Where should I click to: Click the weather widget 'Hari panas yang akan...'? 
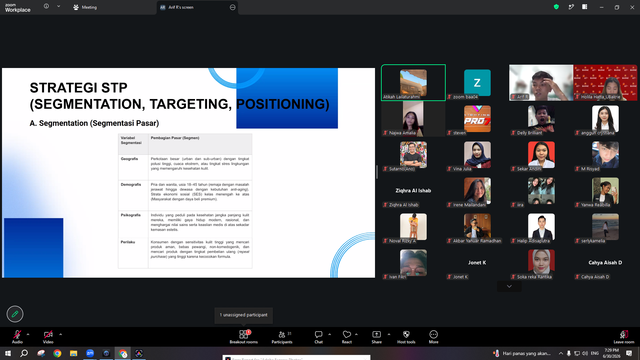[522, 353]
